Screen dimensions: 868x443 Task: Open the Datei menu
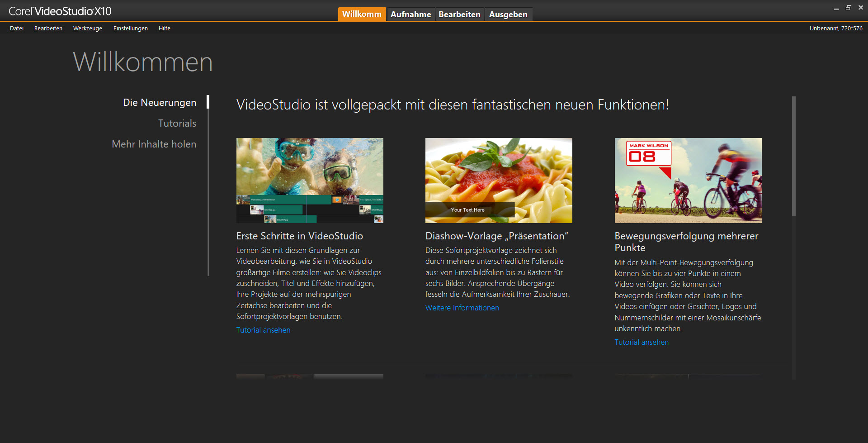pos(17,29)
